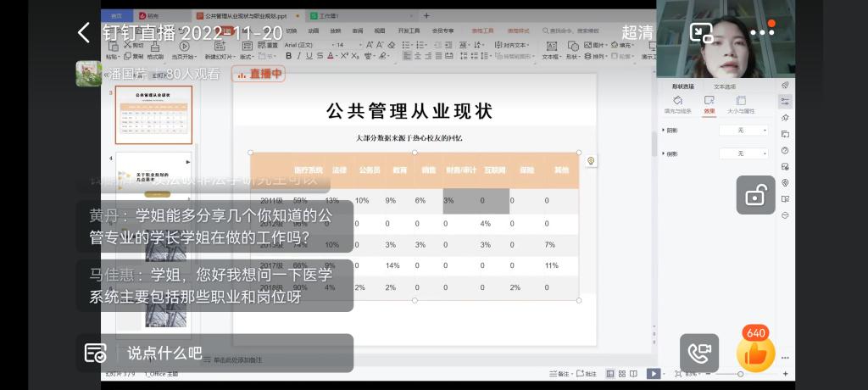The image size is (868, 390).
Task: Switch to reading view book icon
Action: pyautogui.click(x=633, y=374)
